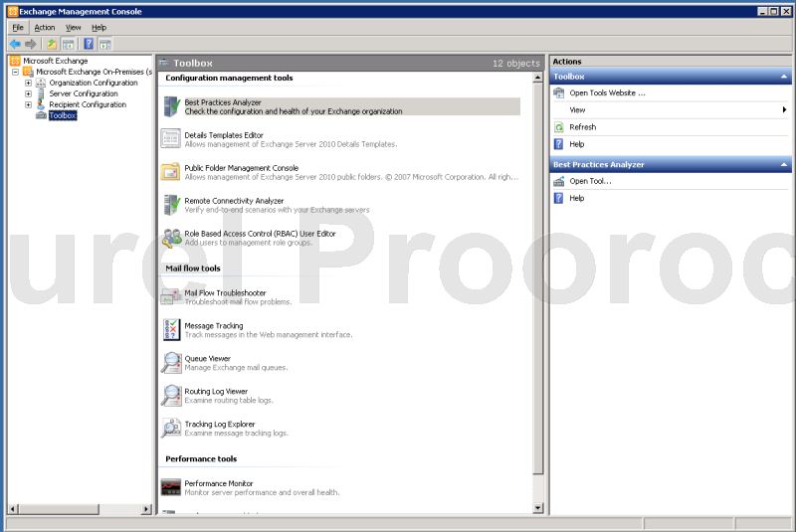Select the Details Templates Editor icon

[x=170, y=138]
